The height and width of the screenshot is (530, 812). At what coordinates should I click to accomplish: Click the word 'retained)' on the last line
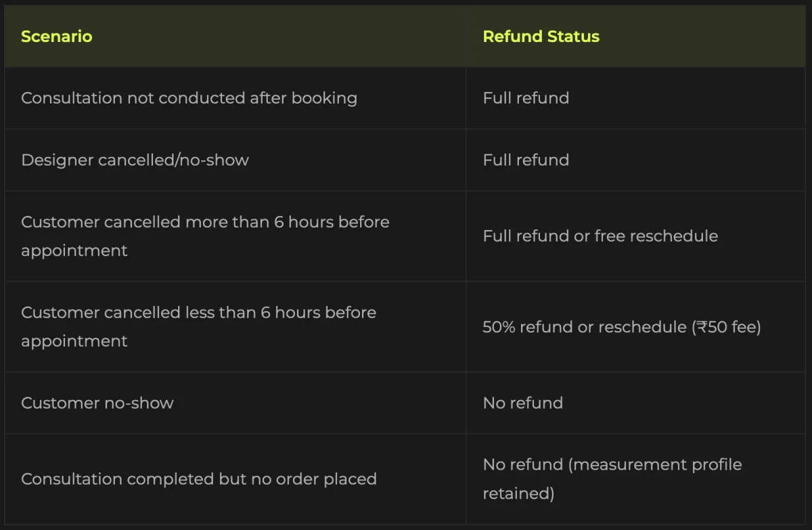(518, 493)
